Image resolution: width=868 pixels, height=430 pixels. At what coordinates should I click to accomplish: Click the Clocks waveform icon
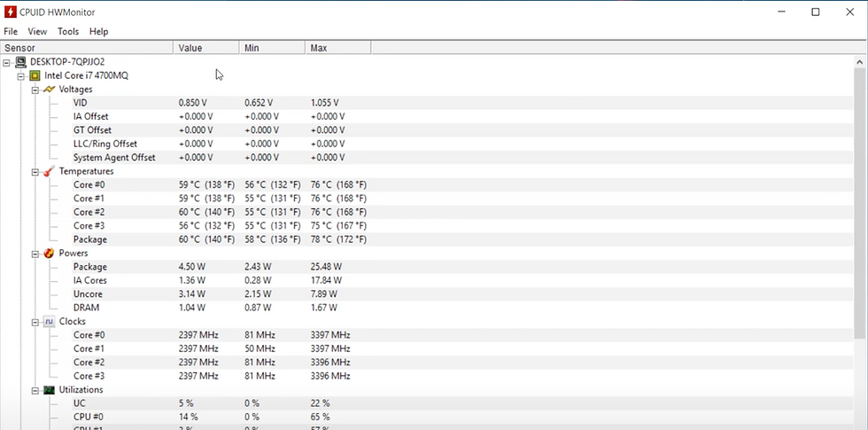click(50, 321)
